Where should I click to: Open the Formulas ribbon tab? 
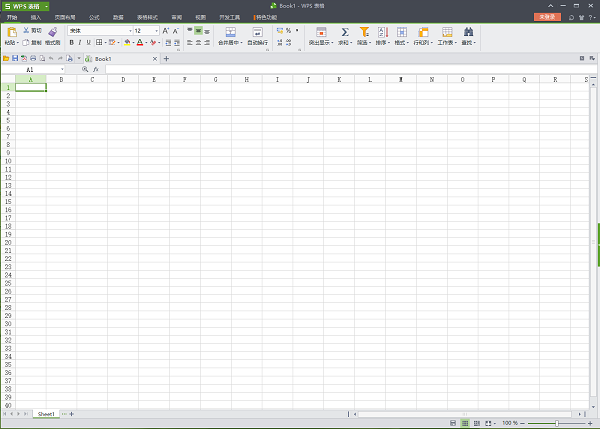(x=94, y=18)
